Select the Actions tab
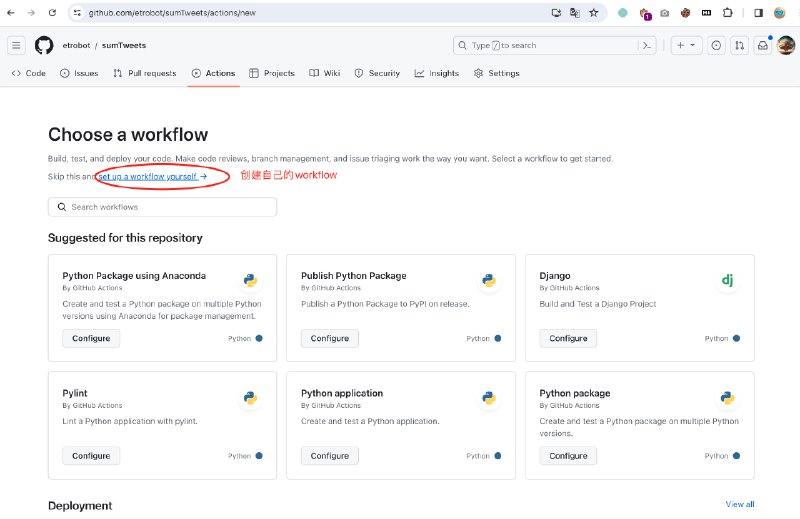This screenshot has width=800, height=519. point(213,73)
